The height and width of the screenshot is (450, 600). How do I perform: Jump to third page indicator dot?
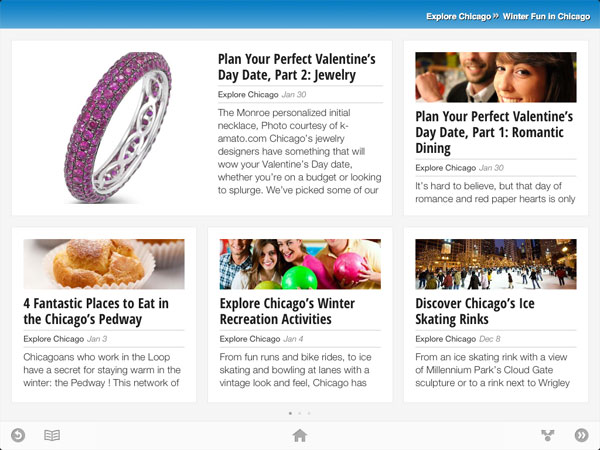[309, 413]
